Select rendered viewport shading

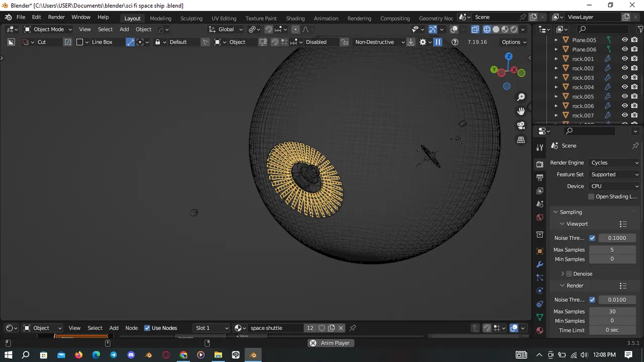pos(514,29)
